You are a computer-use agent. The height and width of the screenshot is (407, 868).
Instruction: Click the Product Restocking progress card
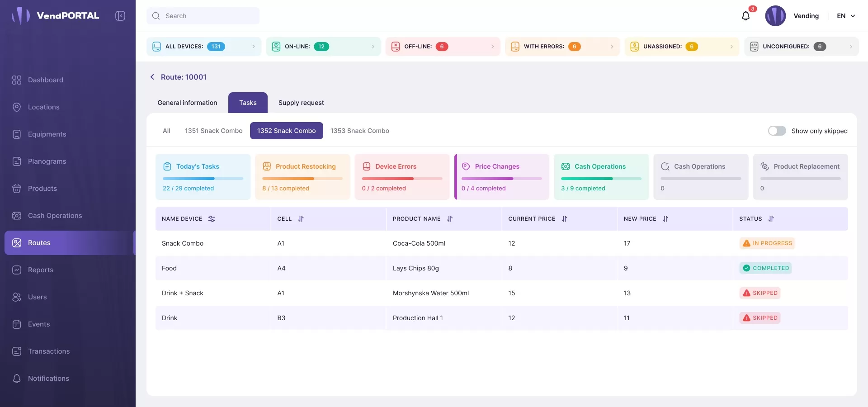302,177
